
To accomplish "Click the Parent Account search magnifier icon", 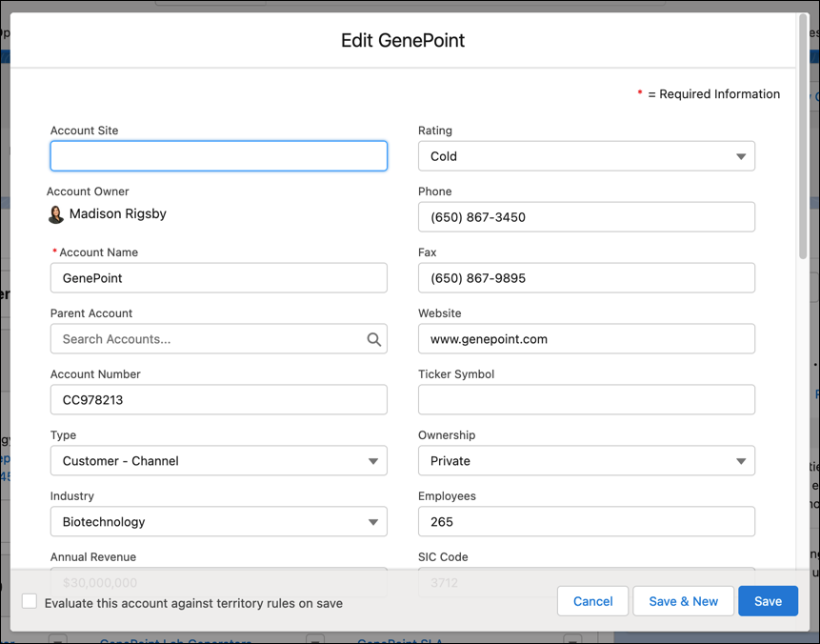I will coord(373,339).
